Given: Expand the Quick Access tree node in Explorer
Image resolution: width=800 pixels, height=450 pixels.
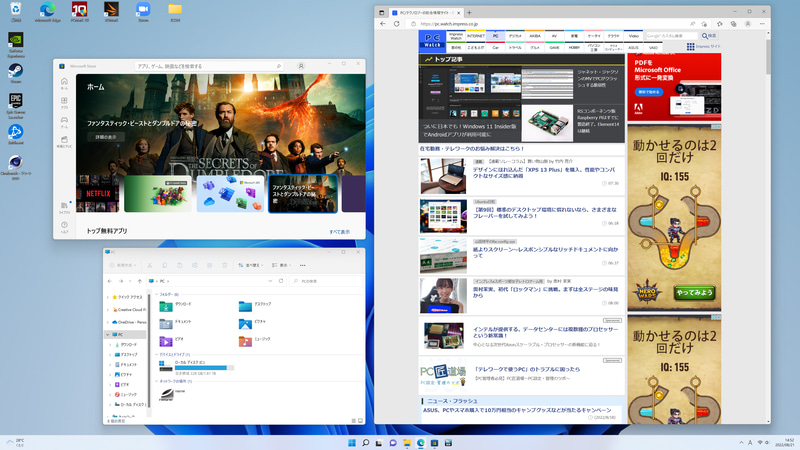Looking at the screenshot, I should tap(108, 297).
